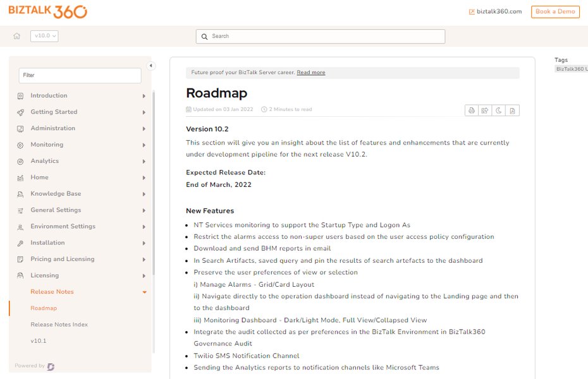Open the v10.0 version dropdown
This screenshot has width=588, height=379.
click(44, 36)
